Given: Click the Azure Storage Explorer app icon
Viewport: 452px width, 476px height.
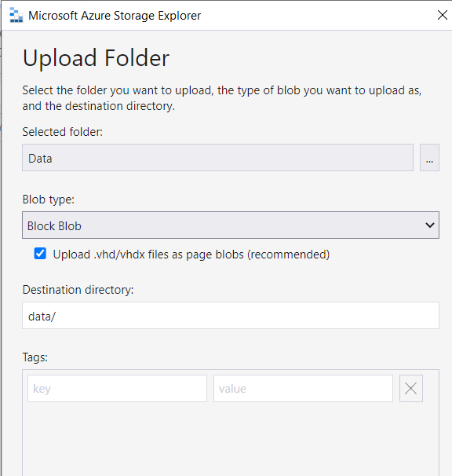Looking at the screenshot, I should tap(16, 15).
